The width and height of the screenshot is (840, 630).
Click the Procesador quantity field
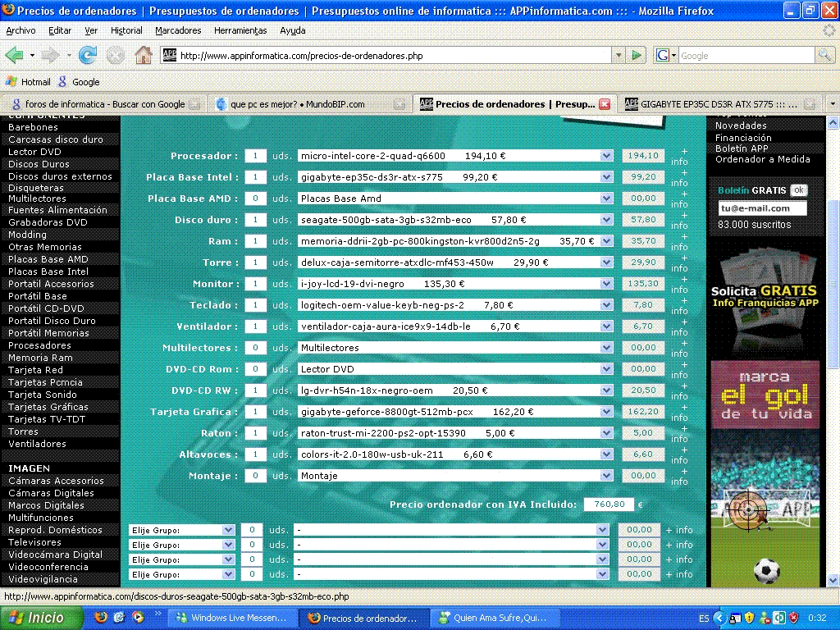tap(256, 156)
